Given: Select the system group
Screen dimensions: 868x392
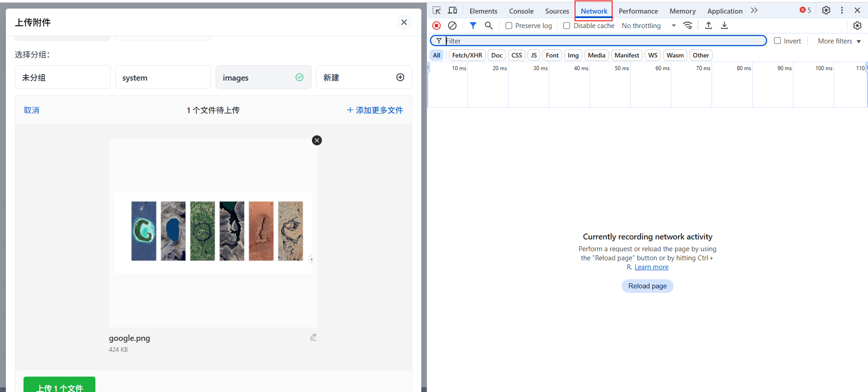Looking at the screenshot, I should pos(163,77).
